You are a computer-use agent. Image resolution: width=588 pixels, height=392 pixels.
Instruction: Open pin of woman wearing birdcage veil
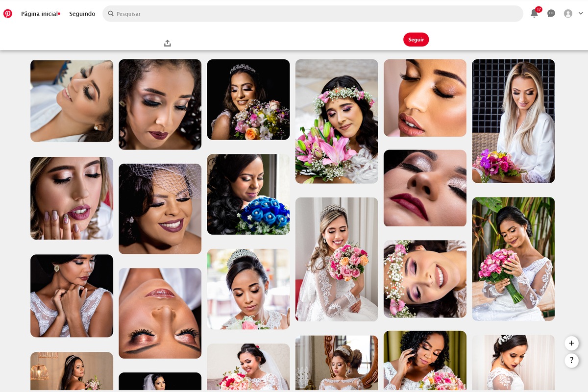[160, 209]
